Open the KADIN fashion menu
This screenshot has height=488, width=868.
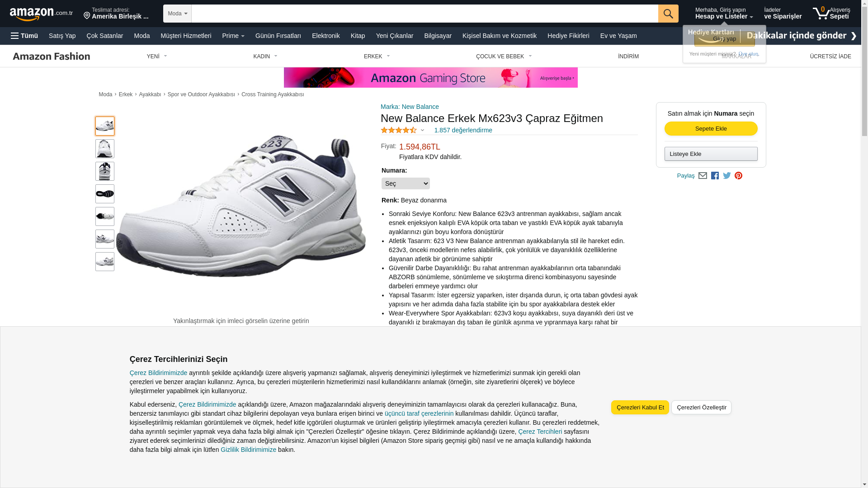265,56
